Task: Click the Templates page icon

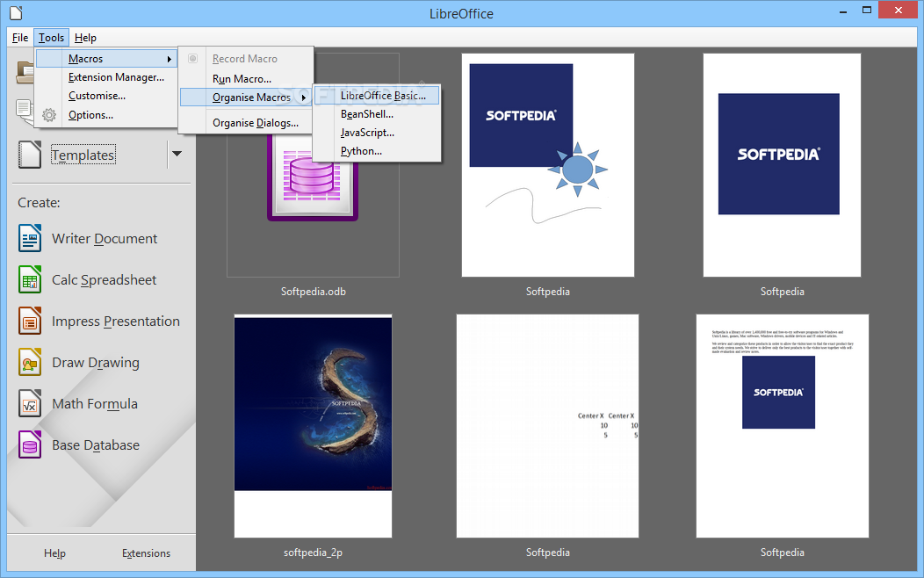Action: coord(30,155)
